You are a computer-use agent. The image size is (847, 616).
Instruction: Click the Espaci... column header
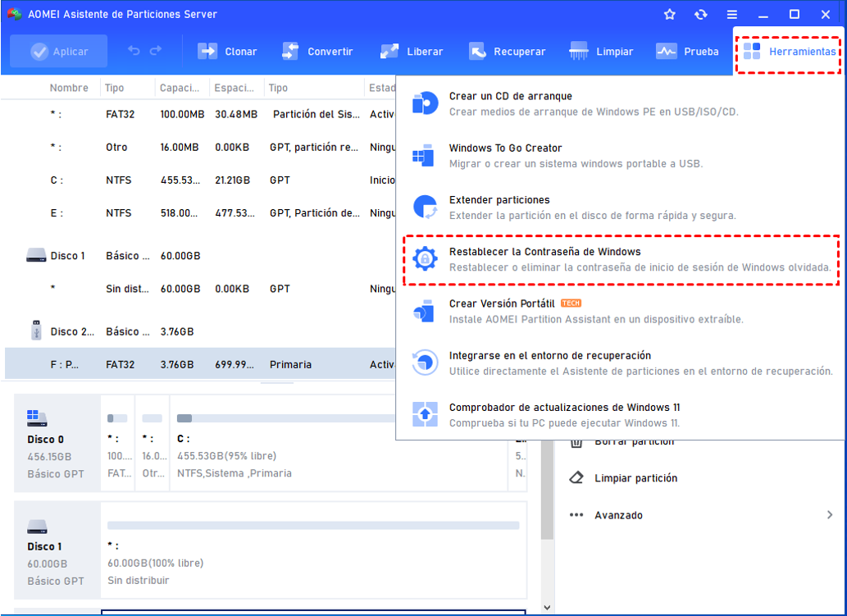click(x=234, y=88)
